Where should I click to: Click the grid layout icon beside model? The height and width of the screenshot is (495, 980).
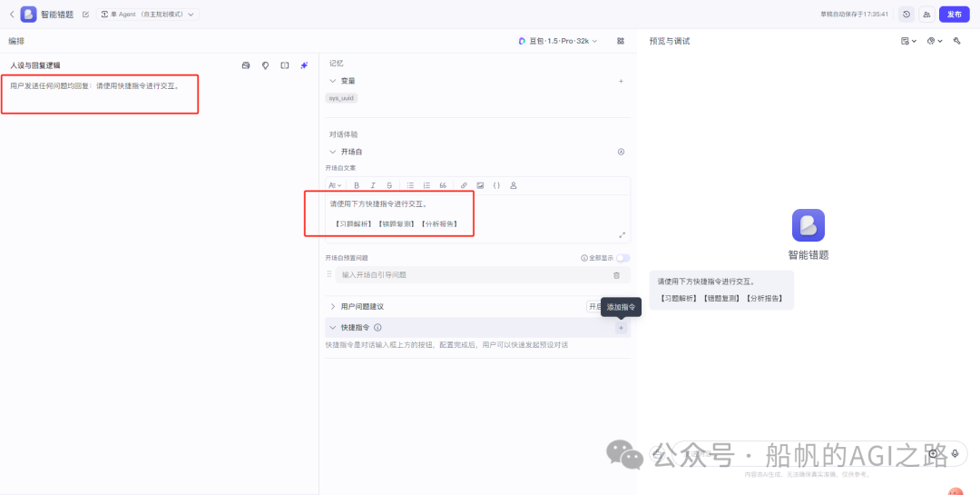click(x=621, y=41)
